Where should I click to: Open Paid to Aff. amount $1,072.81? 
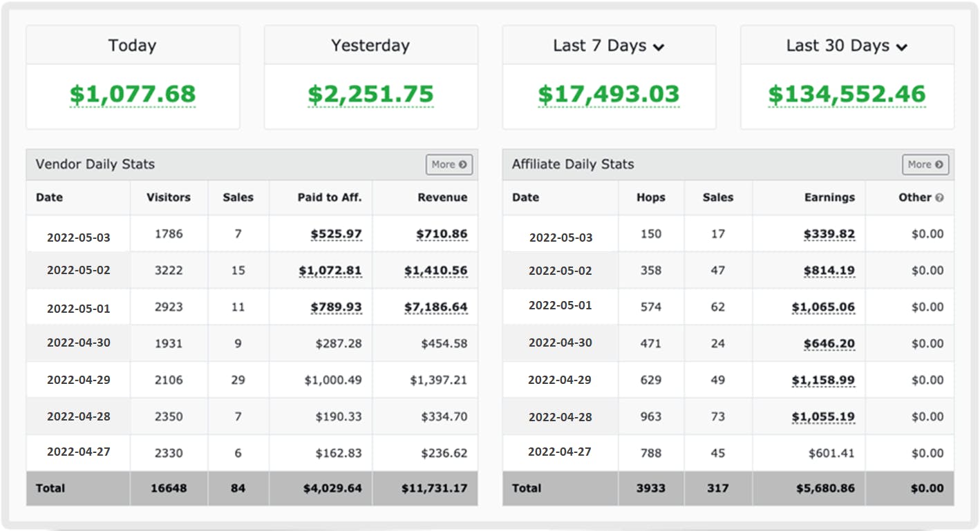point(330,271)
